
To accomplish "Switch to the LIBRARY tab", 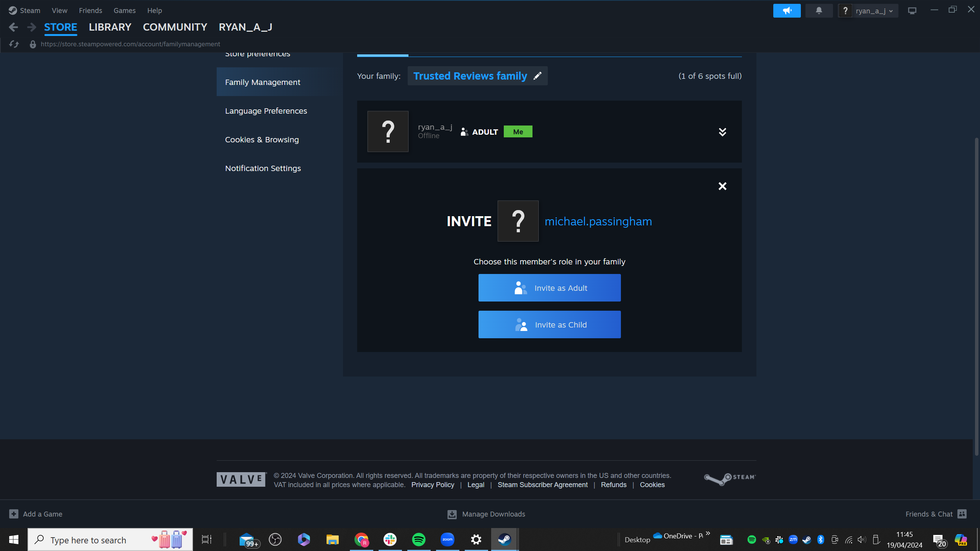I will pyautogui.click(x=110, y=27).
